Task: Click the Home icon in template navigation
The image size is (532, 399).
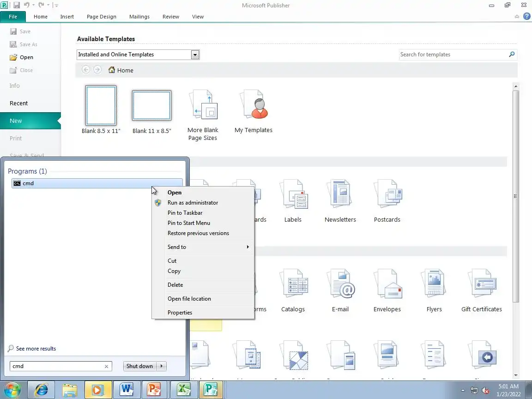Action: pos(112,70)
